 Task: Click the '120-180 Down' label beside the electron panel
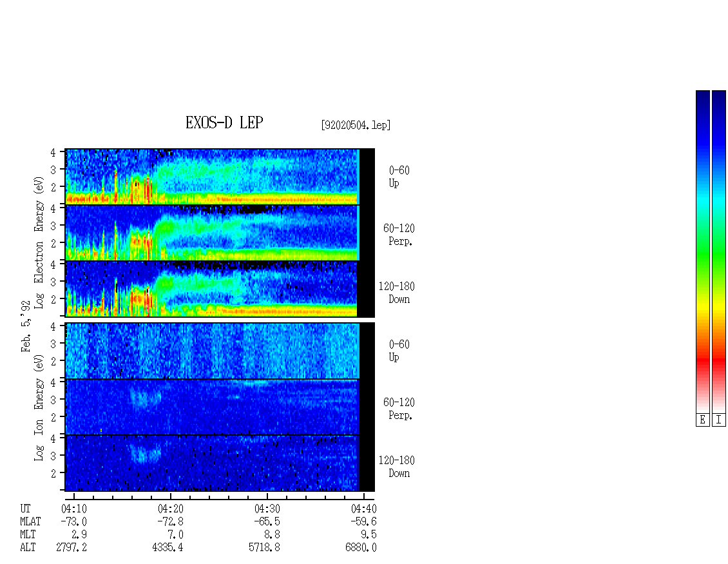(396, 293)
